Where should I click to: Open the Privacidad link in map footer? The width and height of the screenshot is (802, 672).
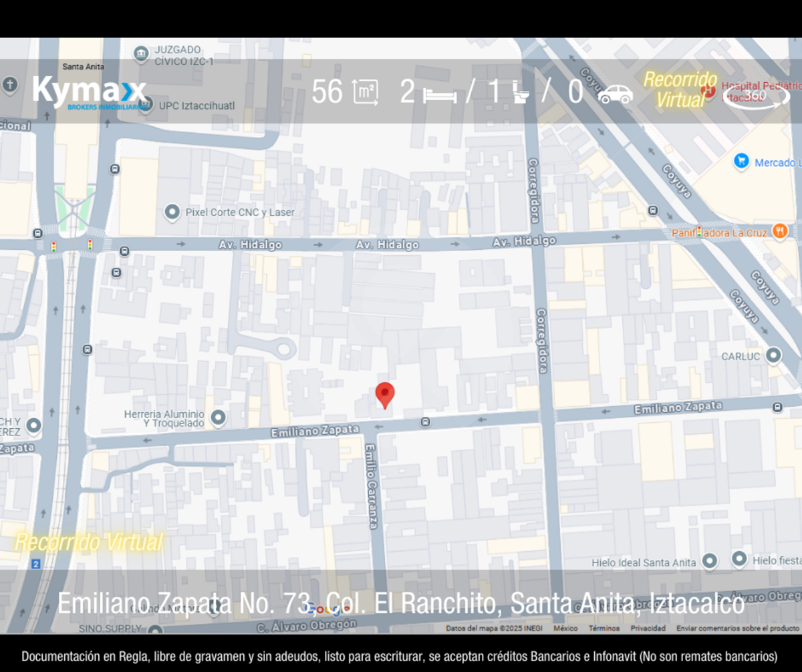[648, 629]
